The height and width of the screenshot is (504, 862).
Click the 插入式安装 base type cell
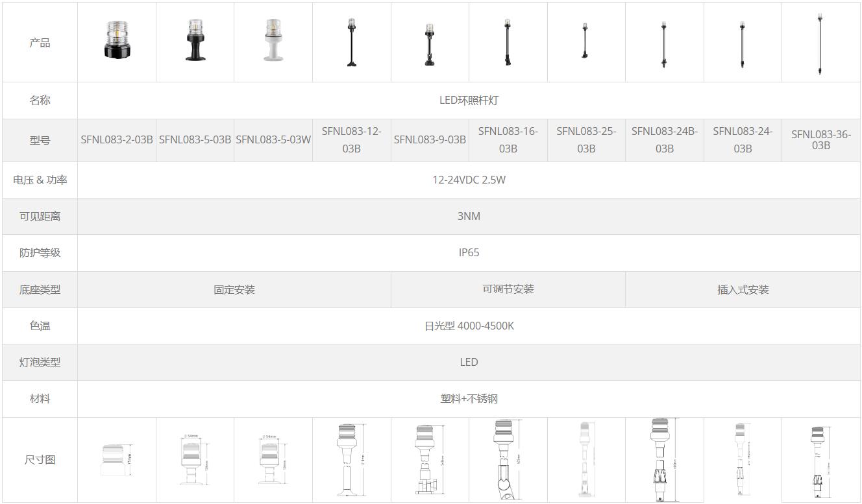(743, 290)
